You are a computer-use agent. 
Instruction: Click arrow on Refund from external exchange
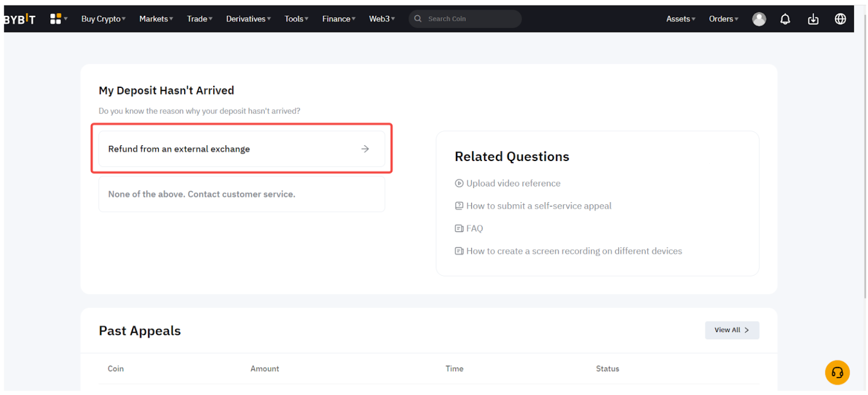click(x=365, y=149)
